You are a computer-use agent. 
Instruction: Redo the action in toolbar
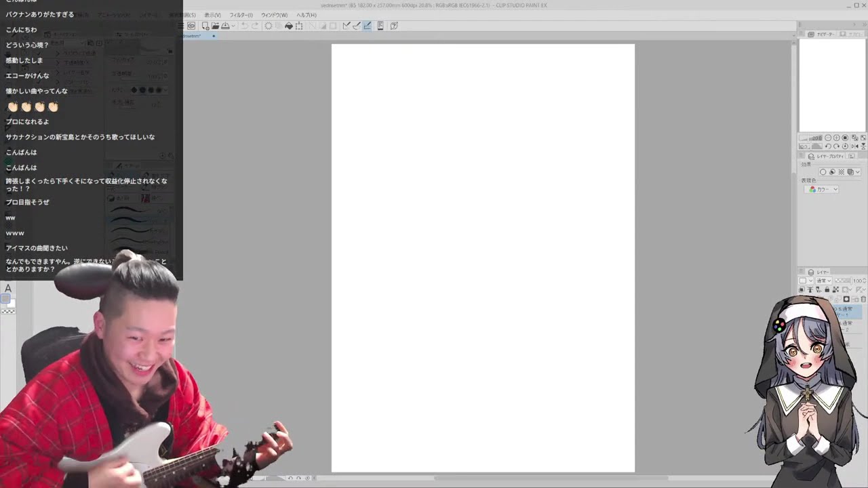click(255, 26)
